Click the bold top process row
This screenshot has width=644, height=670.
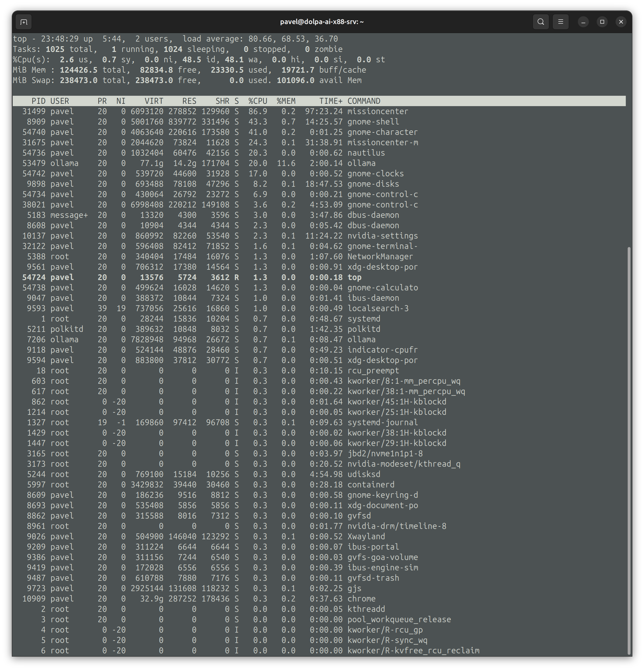pos(354,277)
